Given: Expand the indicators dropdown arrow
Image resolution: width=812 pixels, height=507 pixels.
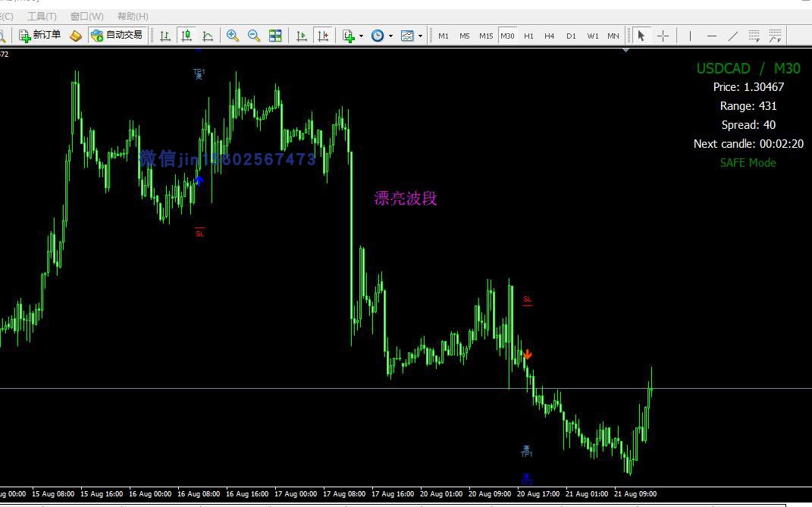Looking at the screenshot, I should [x=361, y=36].
